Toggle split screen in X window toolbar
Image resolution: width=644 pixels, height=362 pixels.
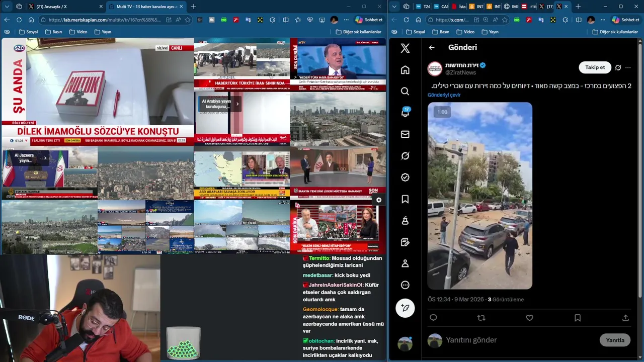click(x=579, y=20)
